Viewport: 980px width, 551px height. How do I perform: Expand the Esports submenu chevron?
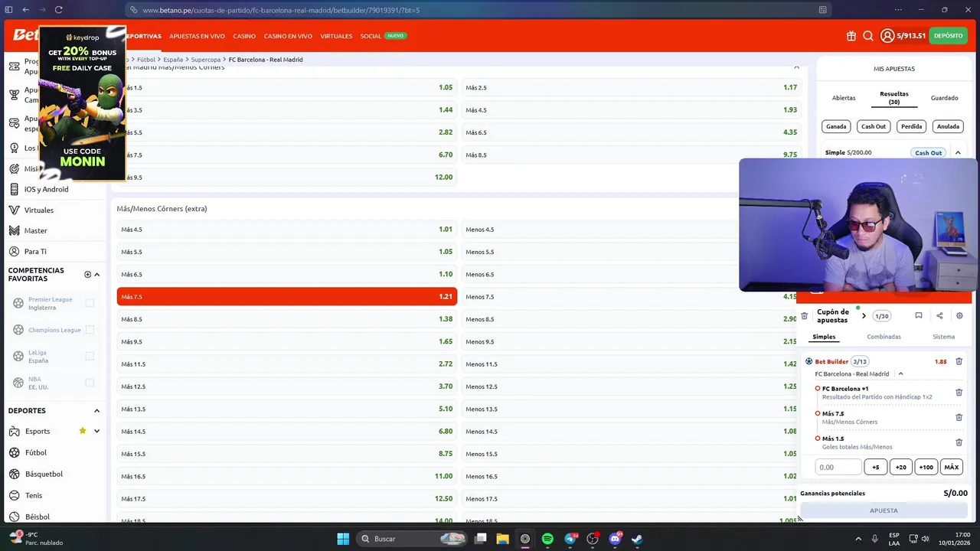coord(97,431)
